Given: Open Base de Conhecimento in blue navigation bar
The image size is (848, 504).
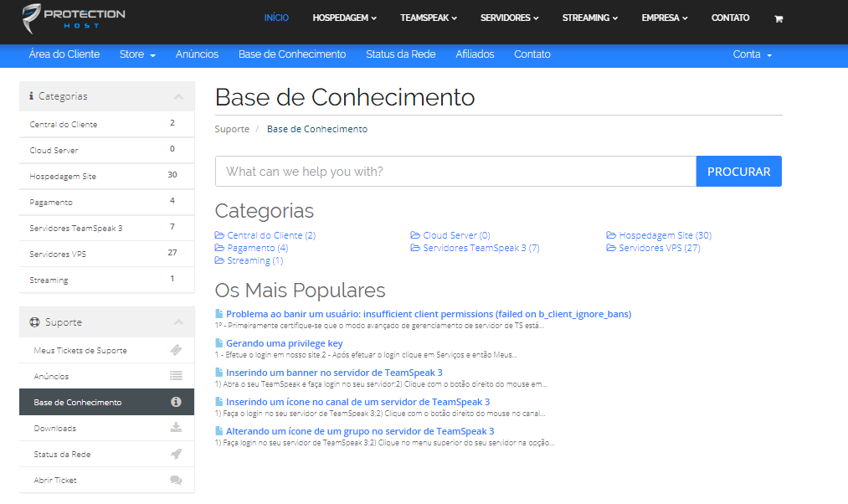Looking at the screenshot, I should click(292, 54).
